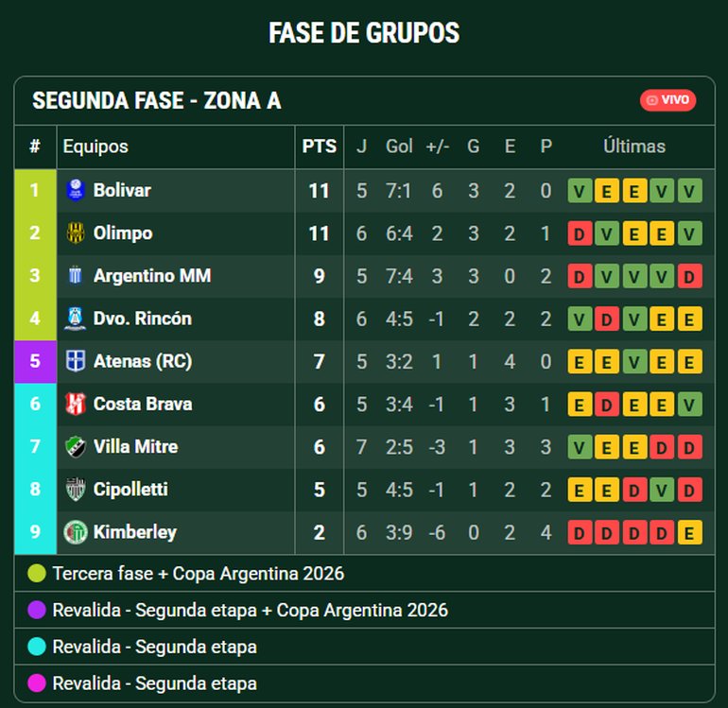Open the Atenas (RC) team crest
This screenshot has width=728, height=708.
[76, 361]
